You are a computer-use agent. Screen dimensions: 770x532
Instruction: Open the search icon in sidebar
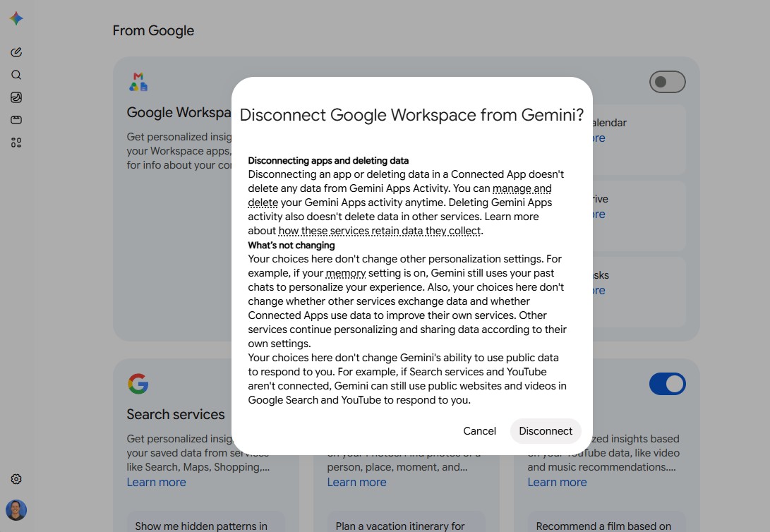tap(16, 75)
